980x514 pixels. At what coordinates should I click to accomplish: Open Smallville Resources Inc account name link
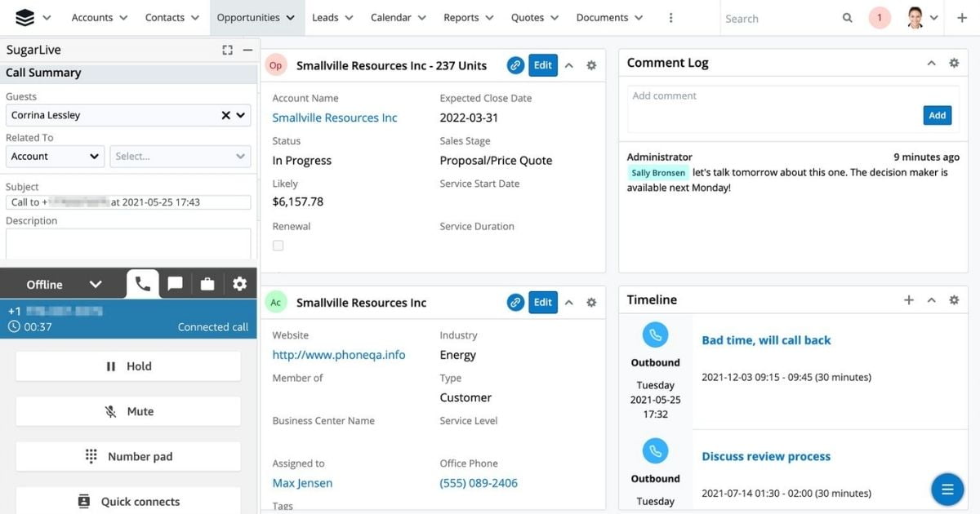(335, 117)
